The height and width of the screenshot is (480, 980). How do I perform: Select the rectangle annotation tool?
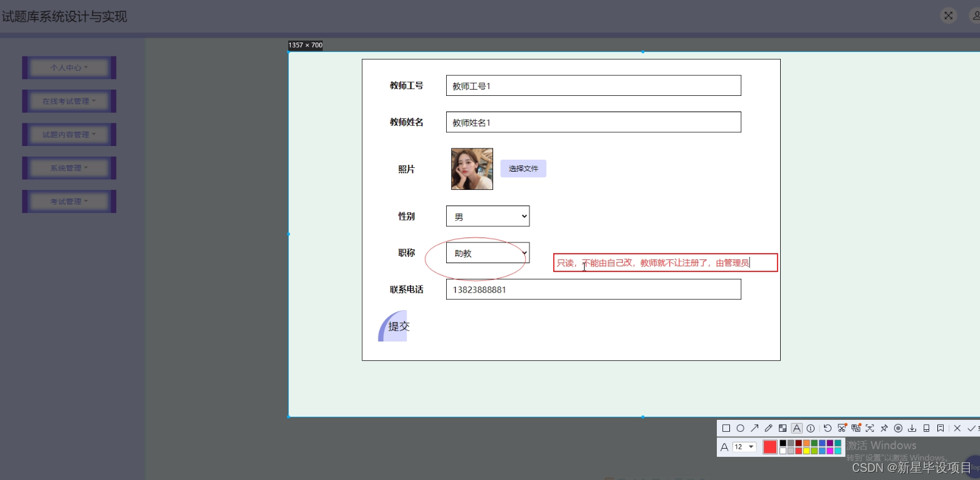[726, 428]
